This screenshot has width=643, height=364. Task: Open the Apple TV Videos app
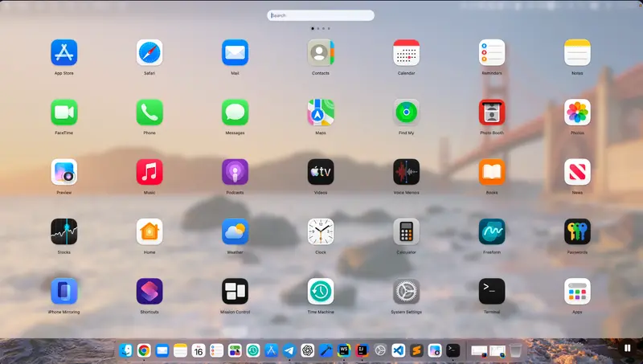[x=321, y=172]
